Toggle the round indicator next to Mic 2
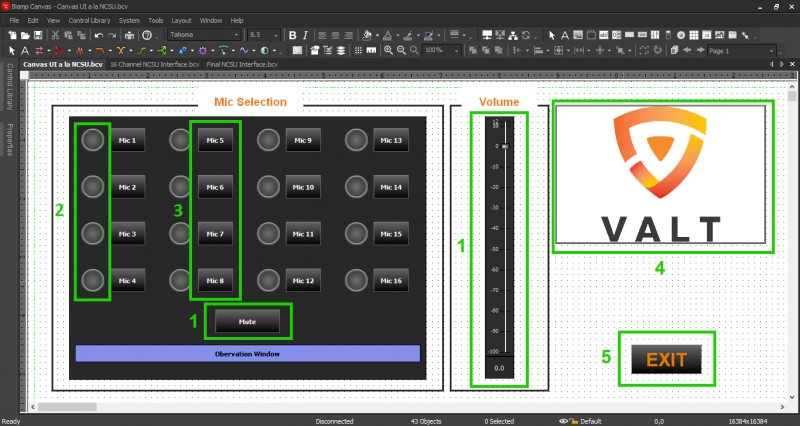 pyautogui.click(x=92, y=187)
